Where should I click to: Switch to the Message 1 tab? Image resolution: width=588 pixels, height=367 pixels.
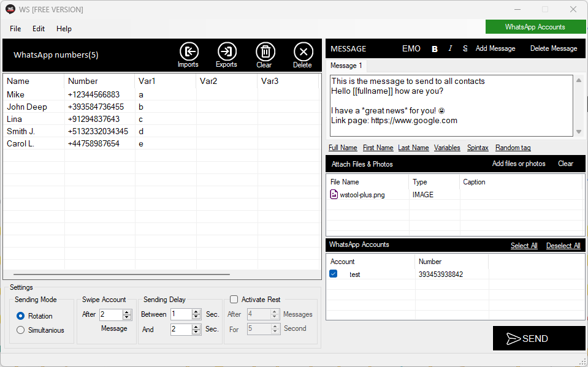(x=346, y=66)
